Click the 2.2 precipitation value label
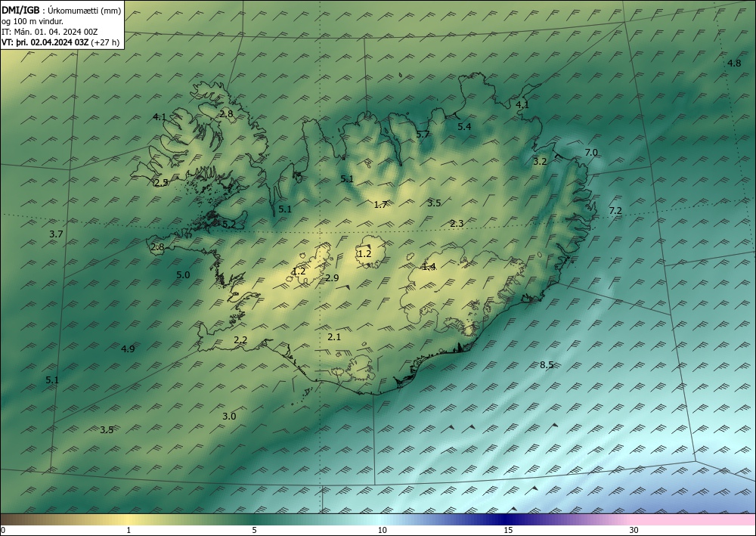This screenshot has width=756, height=536. pos(240,340)
